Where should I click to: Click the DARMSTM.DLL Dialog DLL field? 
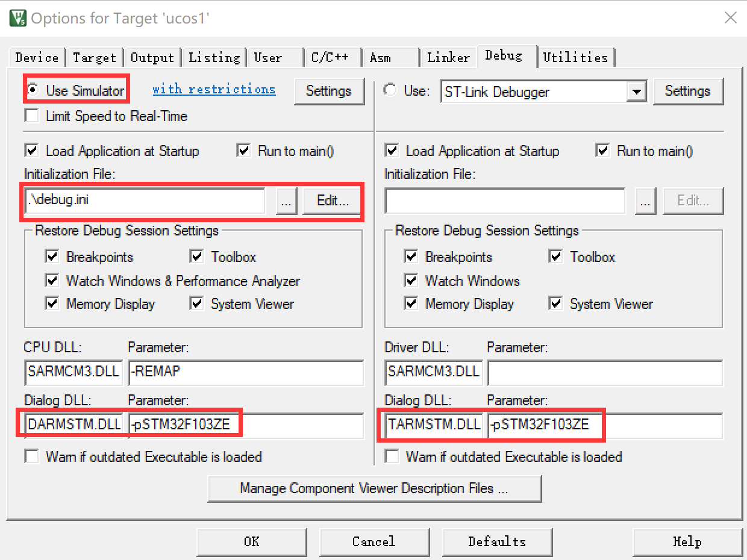(73, 425)
